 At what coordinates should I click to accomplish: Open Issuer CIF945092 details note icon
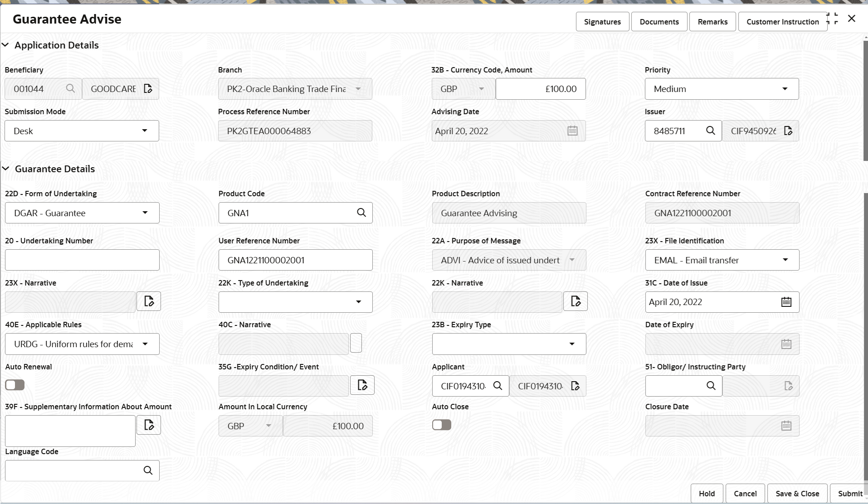[x=788, y=131]
